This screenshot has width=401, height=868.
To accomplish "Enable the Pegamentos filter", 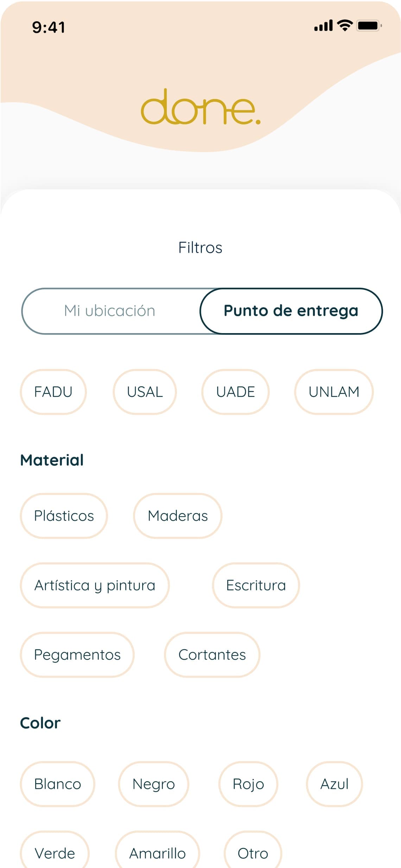I will tap(77, 655).
